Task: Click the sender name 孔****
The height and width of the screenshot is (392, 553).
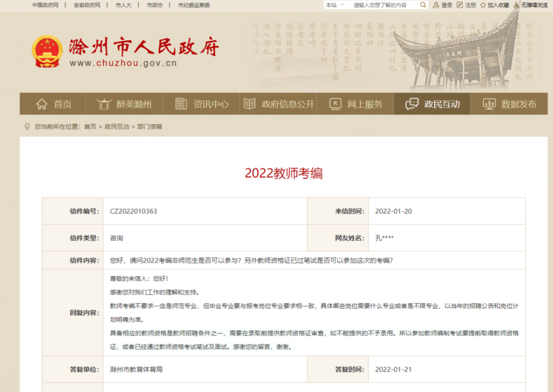Action: pos(384,238)
